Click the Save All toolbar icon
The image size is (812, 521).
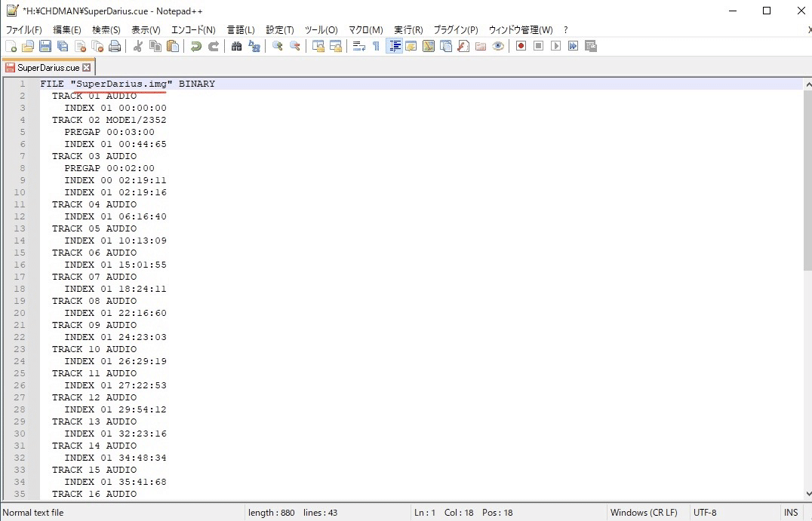click(63, 47)
